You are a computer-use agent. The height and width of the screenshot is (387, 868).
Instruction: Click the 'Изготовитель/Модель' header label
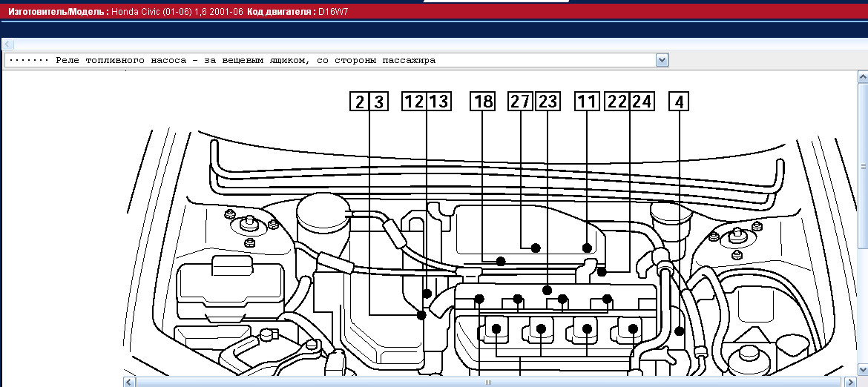coord(58,11)
